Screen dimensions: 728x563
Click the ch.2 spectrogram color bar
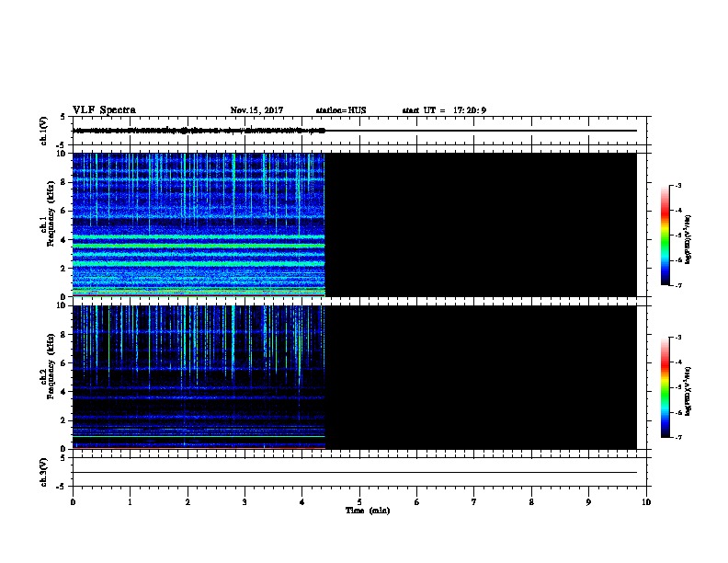pos(665,387)
